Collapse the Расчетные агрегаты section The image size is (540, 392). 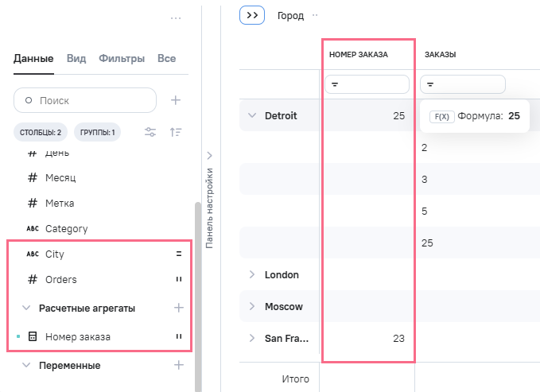click(x=26, y=308)
